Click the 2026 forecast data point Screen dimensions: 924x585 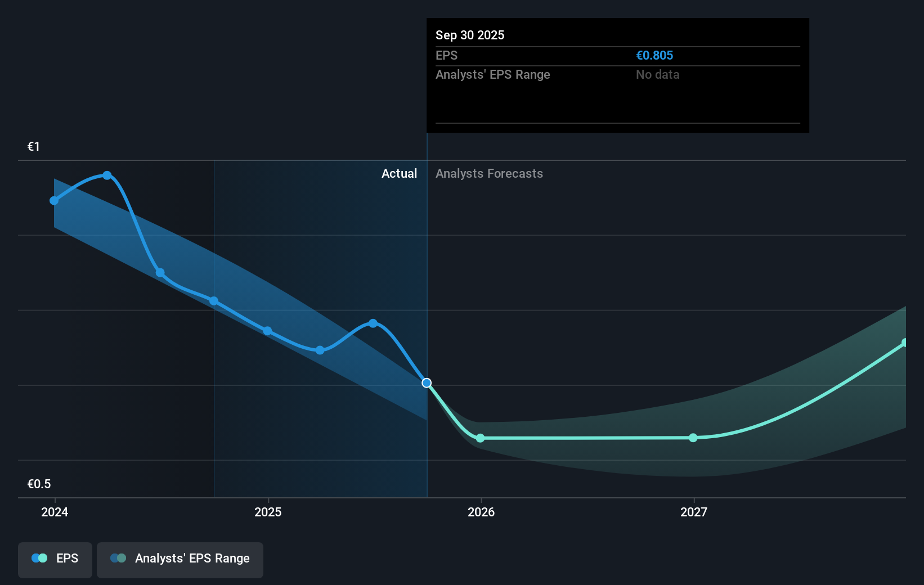(480, 438)
